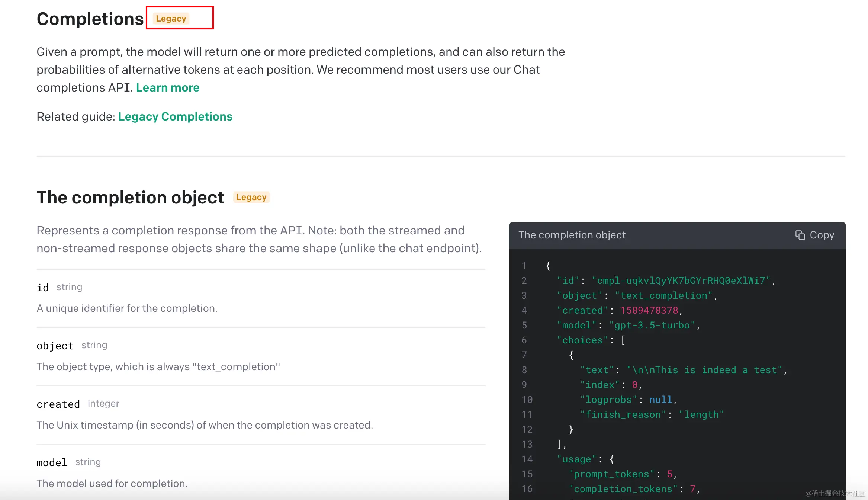868x500 pixels.
Task: Click the id parameter name
Action: [x=42, y=288]
